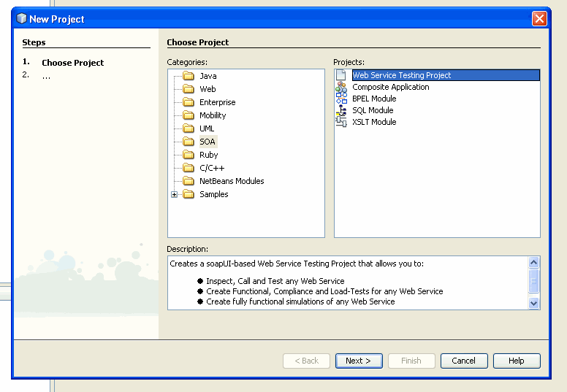The width and height of the screenshot is (567, 392).
Task: Select the Mobility category
Action: (213, 115)
